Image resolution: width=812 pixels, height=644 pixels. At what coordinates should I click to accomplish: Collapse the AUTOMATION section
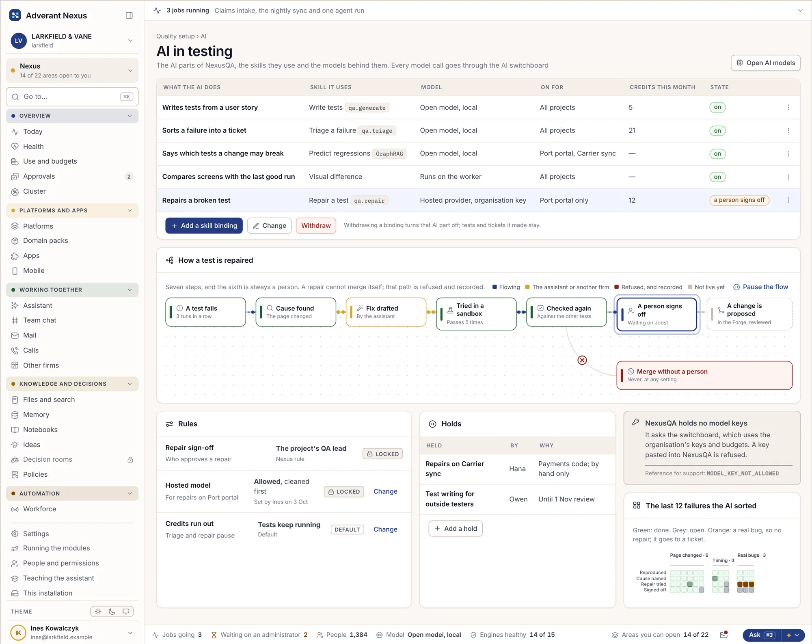[x=72, y=493]
